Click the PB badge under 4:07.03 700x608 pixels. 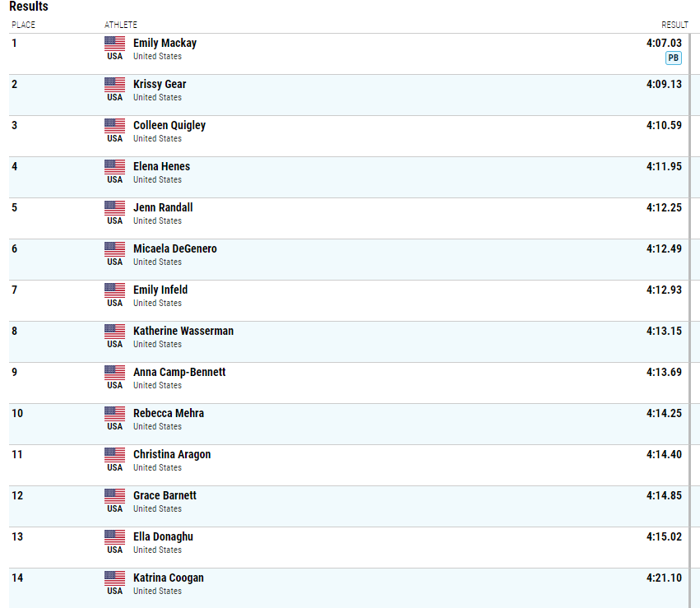click(673, 58)
